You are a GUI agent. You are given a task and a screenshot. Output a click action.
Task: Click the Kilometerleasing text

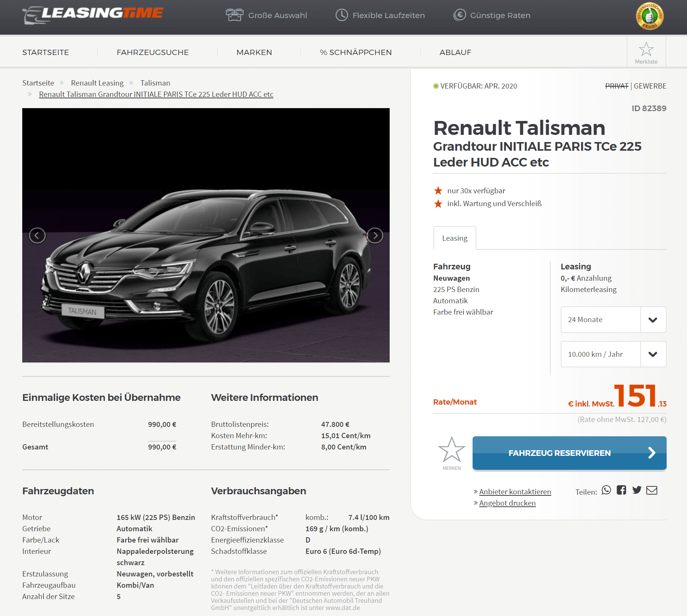pos(589,289)
